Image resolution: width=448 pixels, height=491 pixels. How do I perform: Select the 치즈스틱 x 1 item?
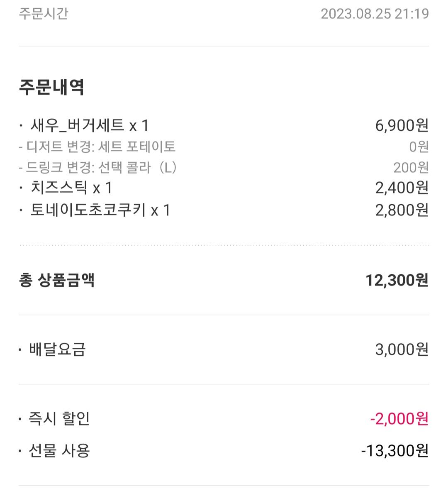pos(71,188)
